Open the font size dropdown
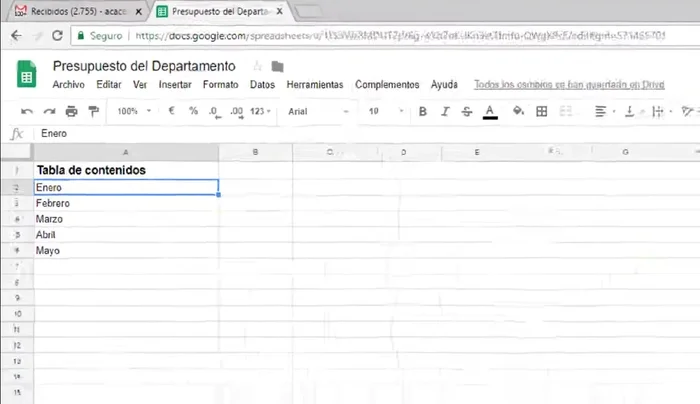 386,111
